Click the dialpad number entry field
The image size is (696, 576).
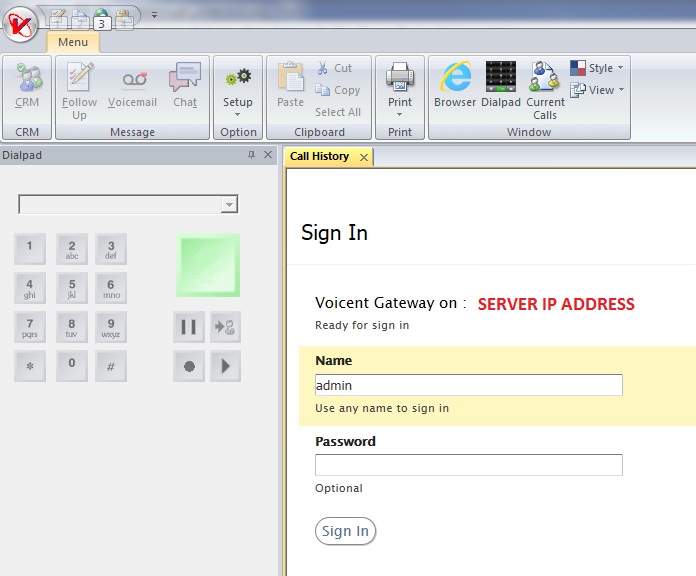coord(120,204)
